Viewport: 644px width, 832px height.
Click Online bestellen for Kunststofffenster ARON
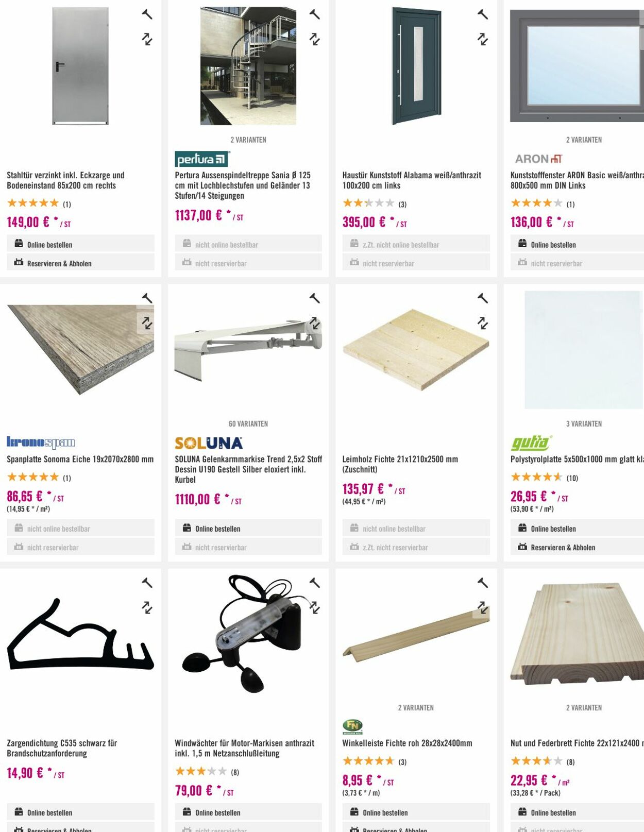point(577,244)
